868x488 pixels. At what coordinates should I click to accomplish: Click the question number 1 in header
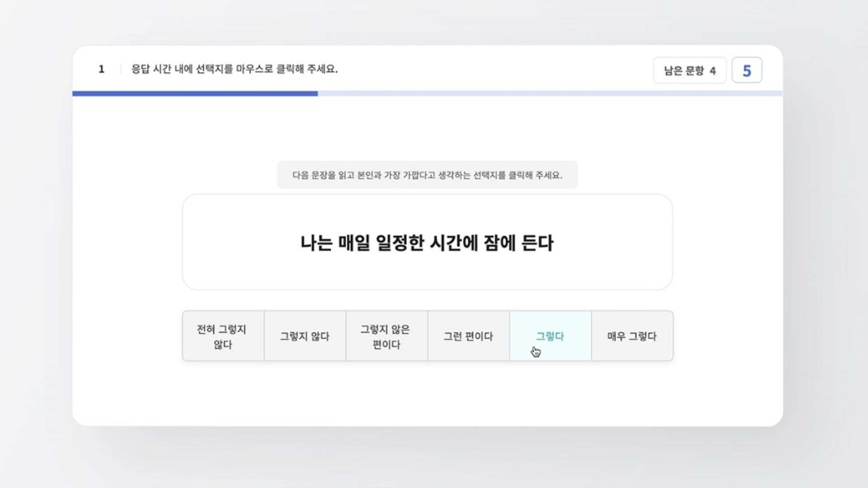tap(101, 69)
